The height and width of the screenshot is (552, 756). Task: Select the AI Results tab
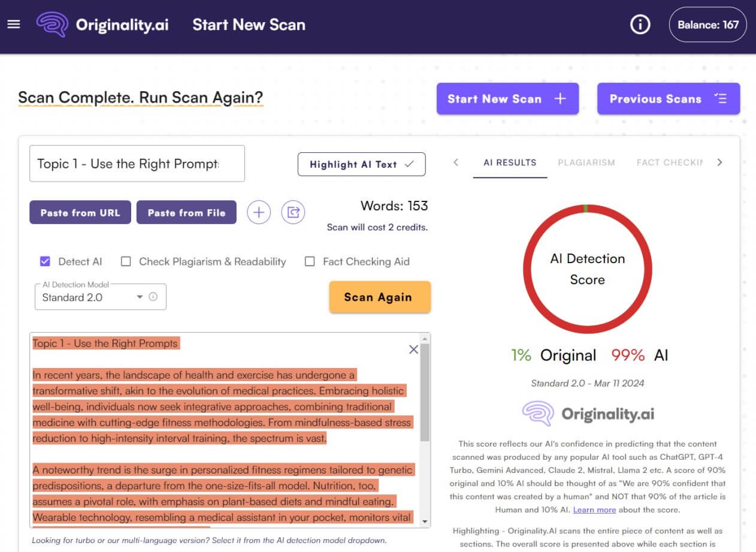point(510,162)
